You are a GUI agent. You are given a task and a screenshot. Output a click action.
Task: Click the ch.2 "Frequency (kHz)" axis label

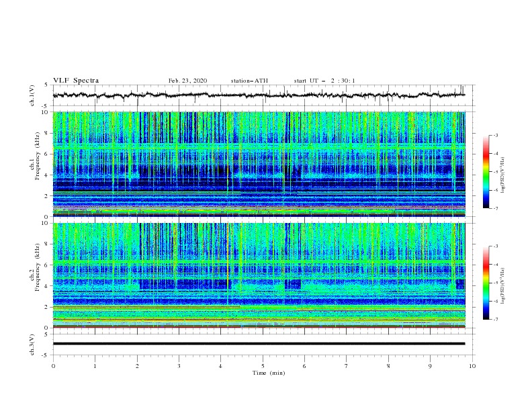click(38, 267)
